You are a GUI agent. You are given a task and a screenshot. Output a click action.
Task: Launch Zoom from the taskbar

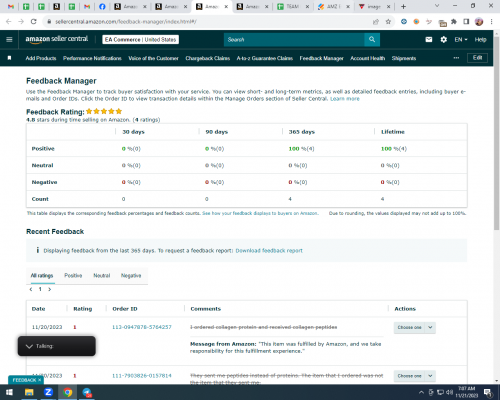point(48,392)
